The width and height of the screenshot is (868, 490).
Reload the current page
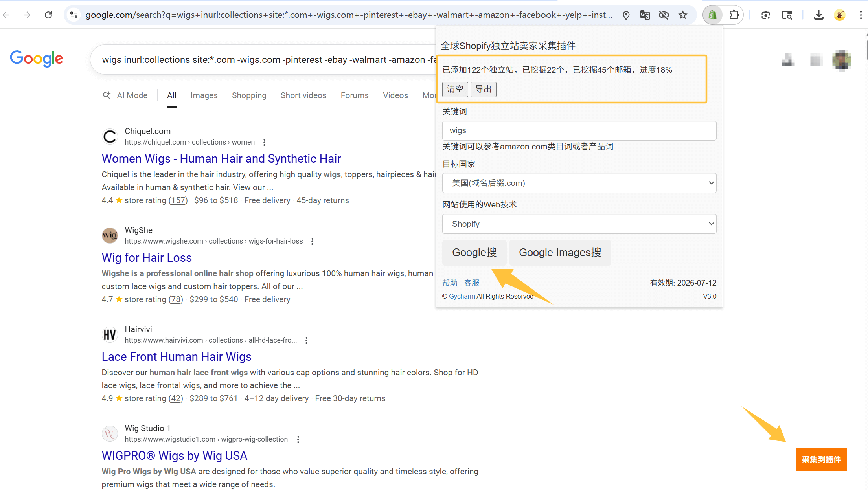(x=48, y=15)
